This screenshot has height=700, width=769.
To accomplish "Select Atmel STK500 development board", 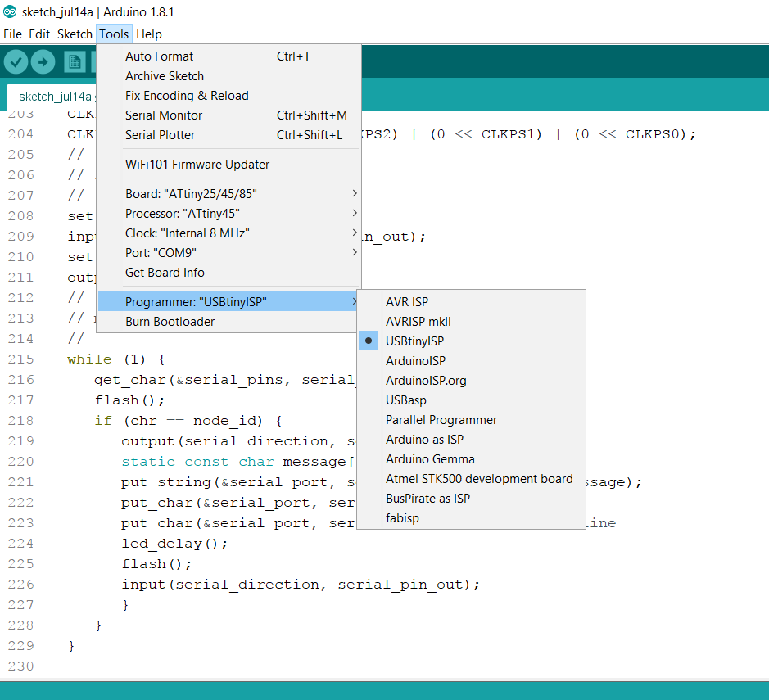I will tap(471, 478).
